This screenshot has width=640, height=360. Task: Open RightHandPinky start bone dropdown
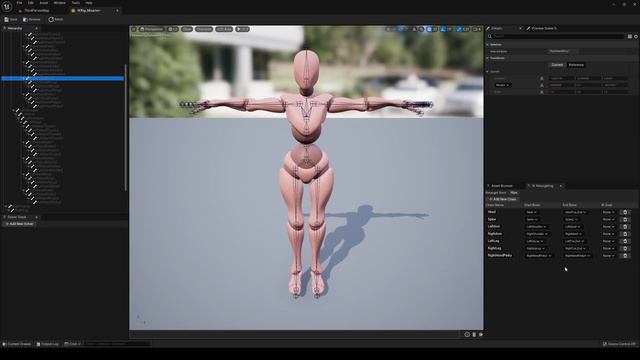pos(539,256)
